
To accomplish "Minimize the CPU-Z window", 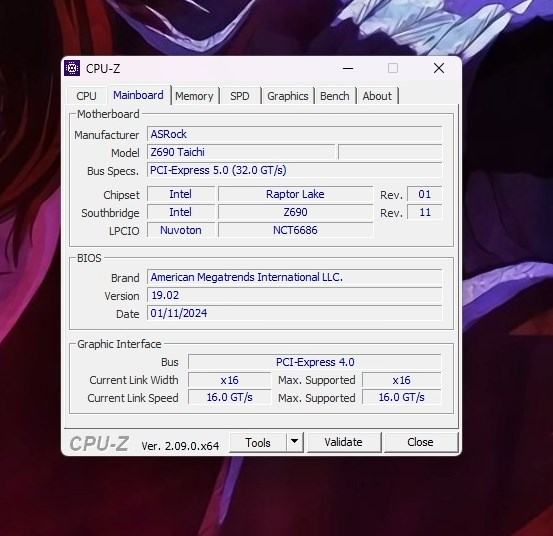I will [348, 68].
